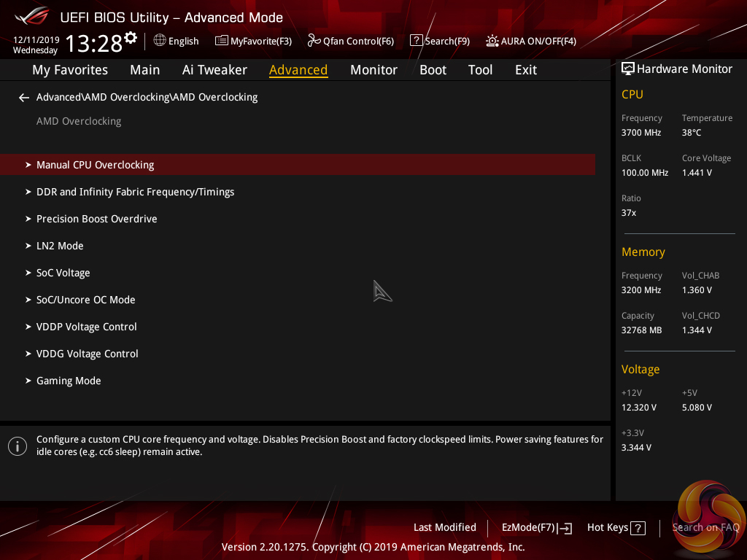Open the Tool tab

click(x=480, y=70)
